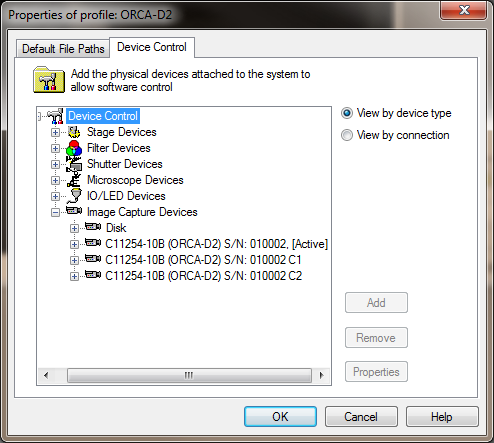Select the Filter Devices label
The image size is (494, 443).
tap(119, 148)
